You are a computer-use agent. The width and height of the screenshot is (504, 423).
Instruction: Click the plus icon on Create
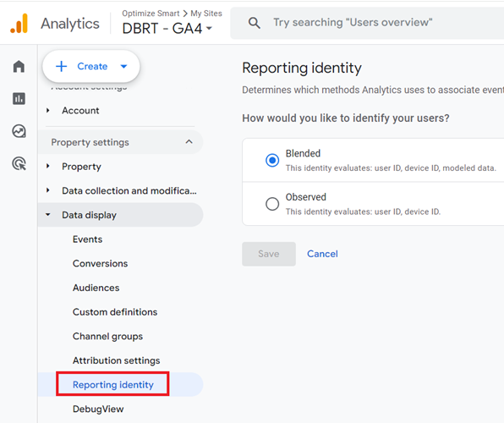(x=61, y=66)
